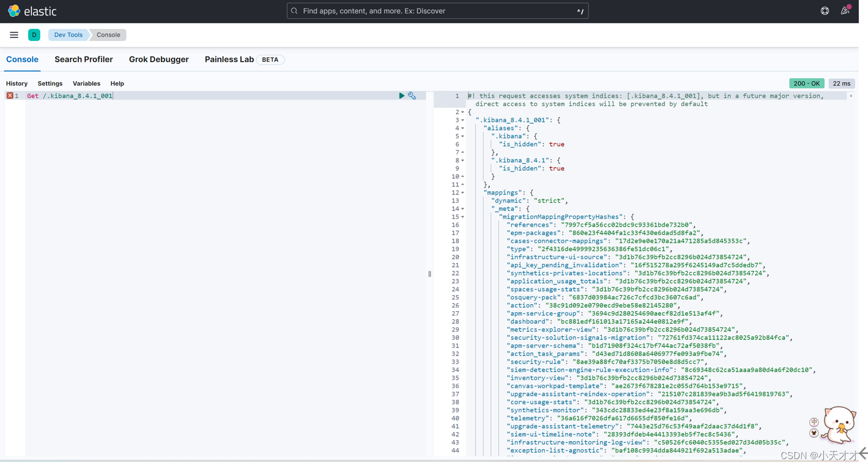Click the red error marker on line 1
The height and width of the screenshot is (466, 868).
[x=10, y=96]
